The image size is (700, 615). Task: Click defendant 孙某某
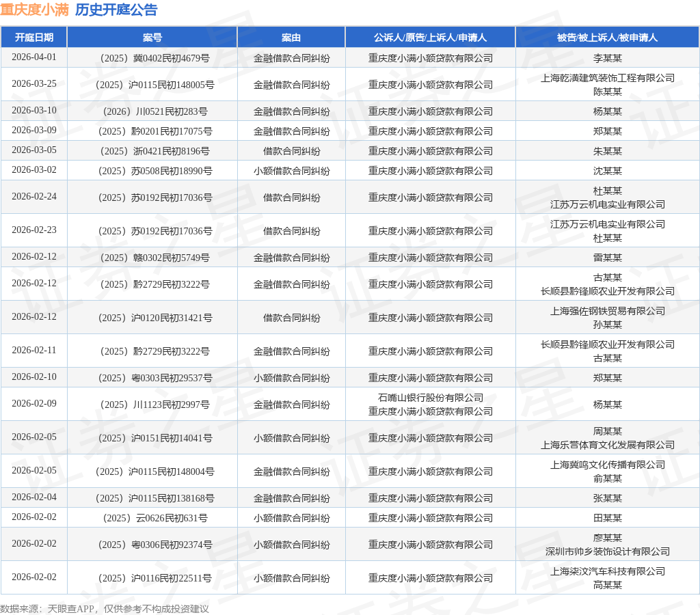click(607, 325)
